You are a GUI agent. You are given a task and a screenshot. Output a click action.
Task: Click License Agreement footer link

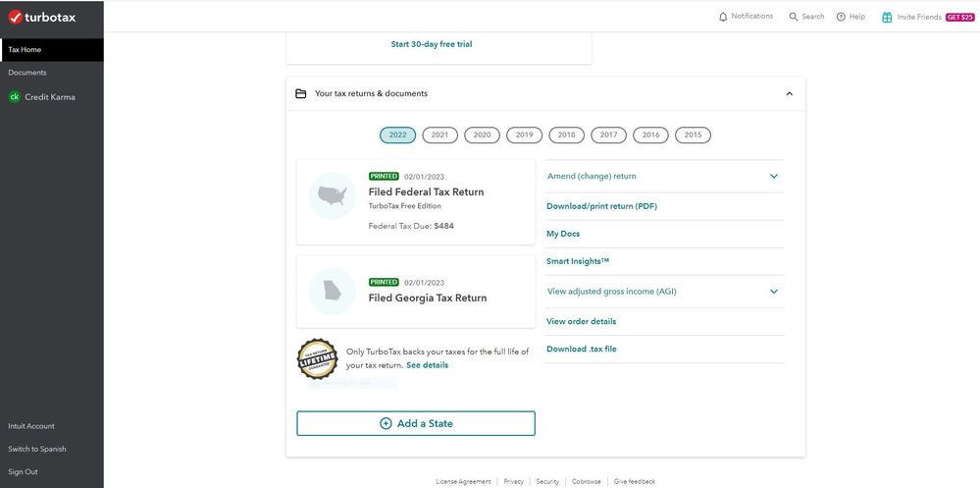tap(463, 482)
